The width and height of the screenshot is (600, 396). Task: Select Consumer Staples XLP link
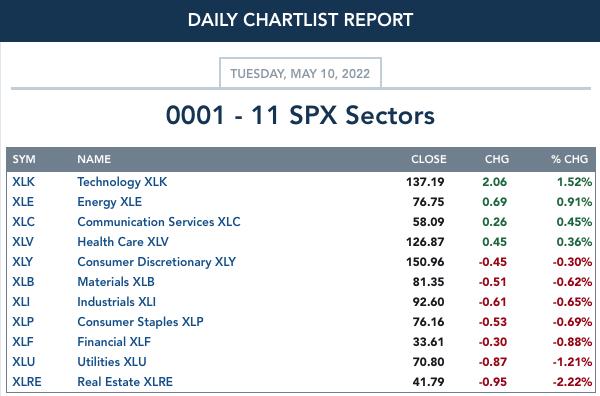(x=140, y=322)
